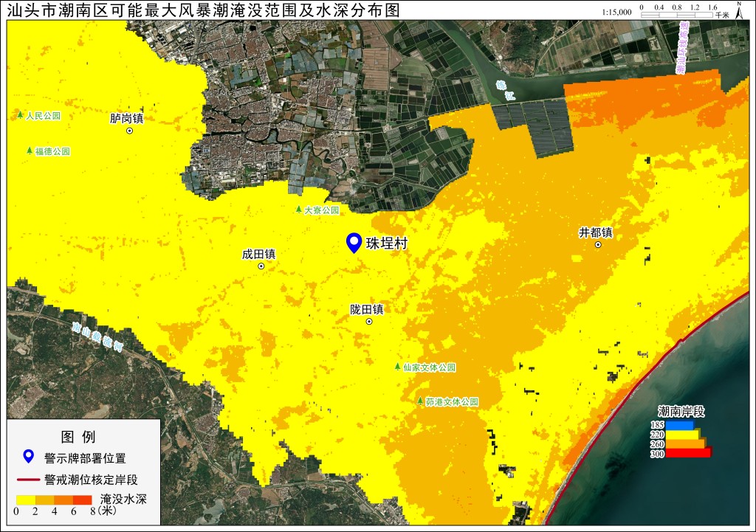756x532 pixels.
Task: Click the tree icon beside 人民公园
Action: point(20,115)
